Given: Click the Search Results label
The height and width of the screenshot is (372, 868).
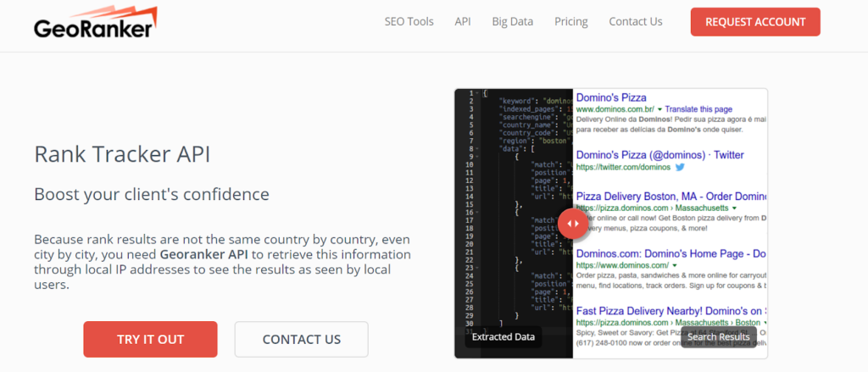Looking at the screenshot, I should [x=719, y=336].
